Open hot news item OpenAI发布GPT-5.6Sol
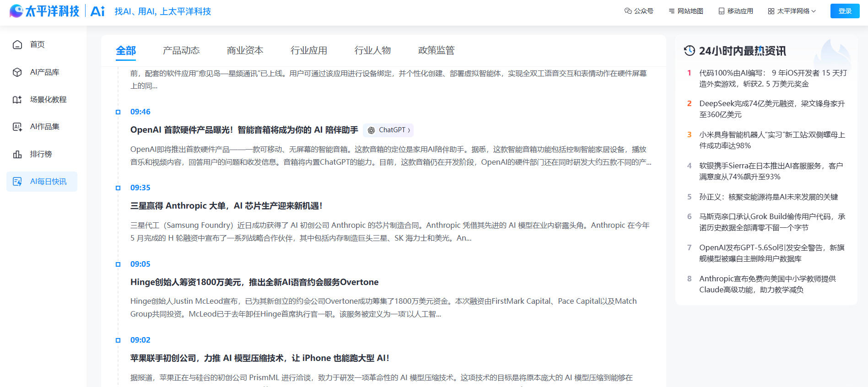 tap(772, 253)
